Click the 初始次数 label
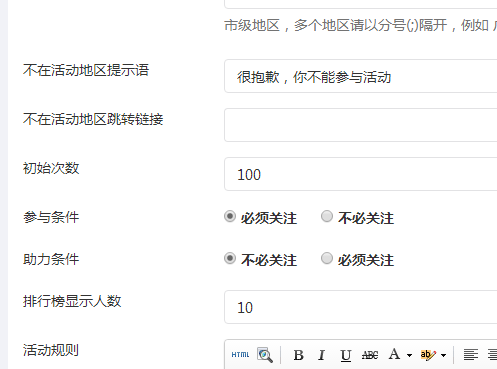Screen dimensions: 497x369 [x=51, y=168]
